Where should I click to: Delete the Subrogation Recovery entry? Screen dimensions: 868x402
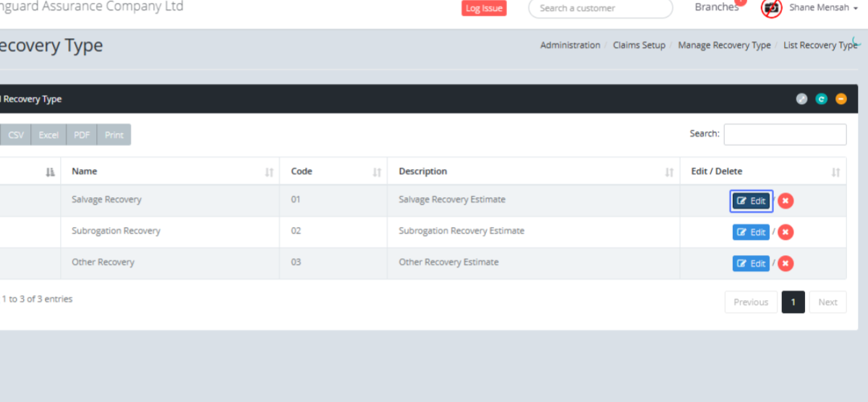[x=786, y=232]
